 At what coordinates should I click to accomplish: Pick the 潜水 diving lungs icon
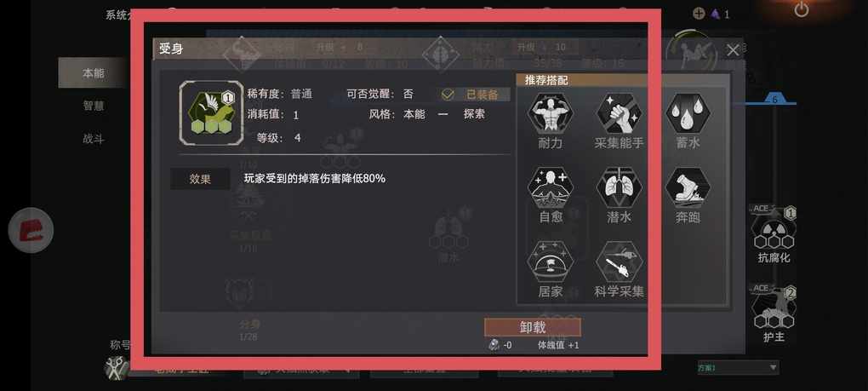click(619, 187)
